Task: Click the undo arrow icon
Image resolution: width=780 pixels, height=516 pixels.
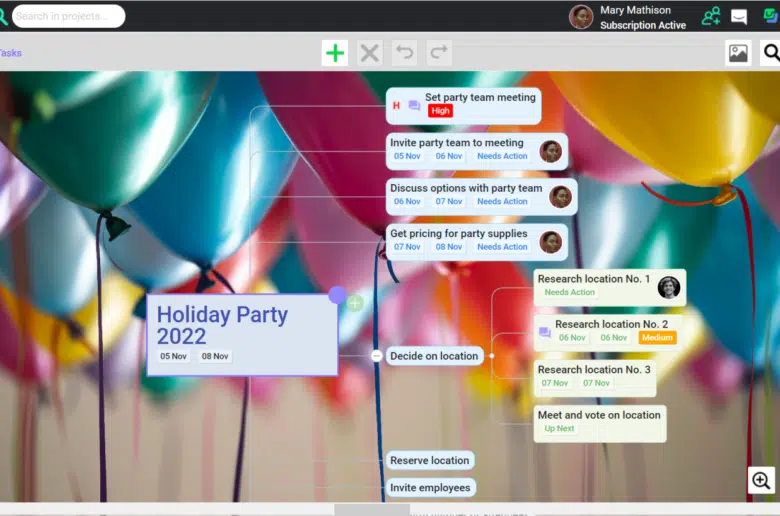Action: pos(404,53)
